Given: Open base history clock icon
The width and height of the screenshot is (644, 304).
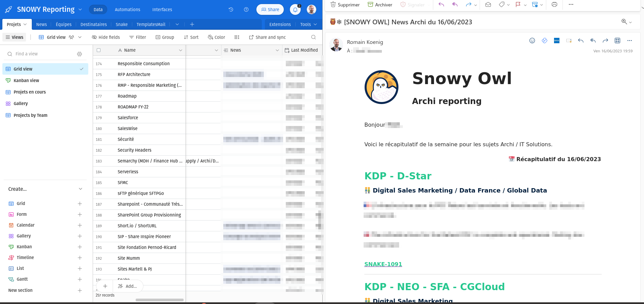Looking at the screenshot, I should click(x=231, y=9).
